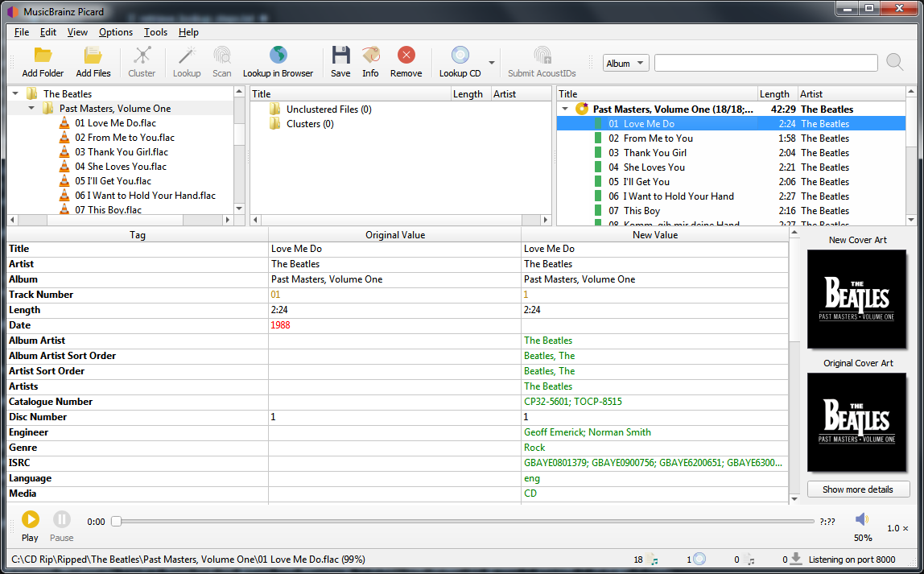
Task: Collapse the Past Masters, Volume One folder
Action: click(31, 109)
